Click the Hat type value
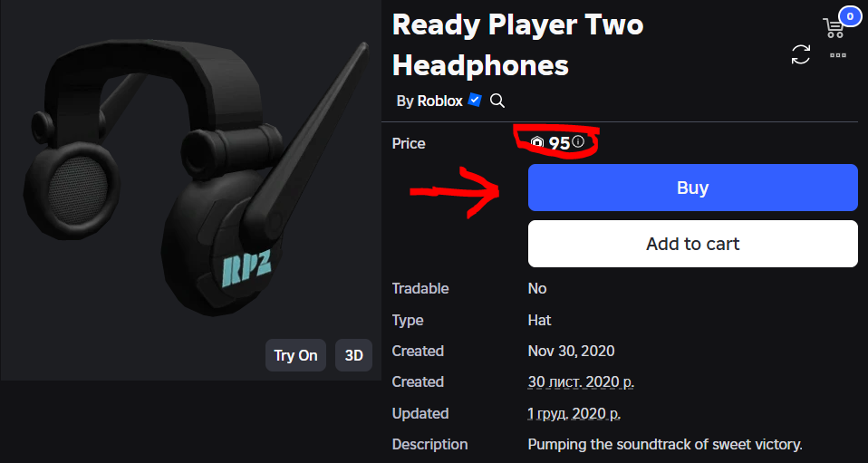This screenshot has width=868, height=463. click(539, 320)
